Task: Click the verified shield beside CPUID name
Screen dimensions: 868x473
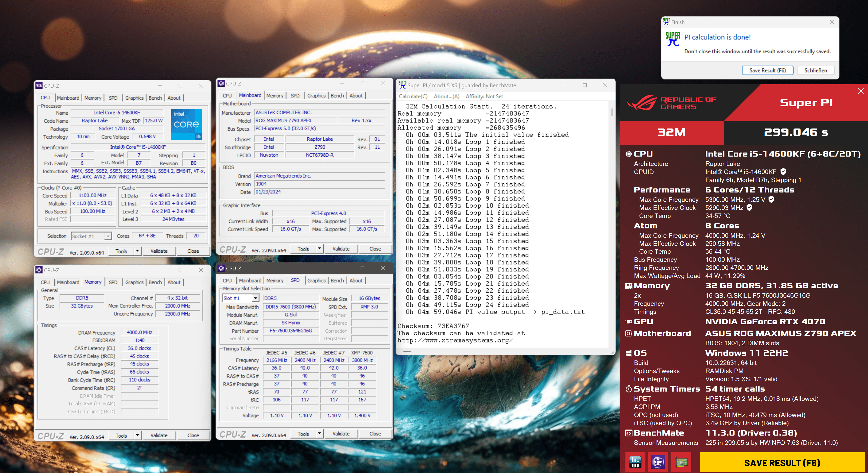Action: pos(783,172)
